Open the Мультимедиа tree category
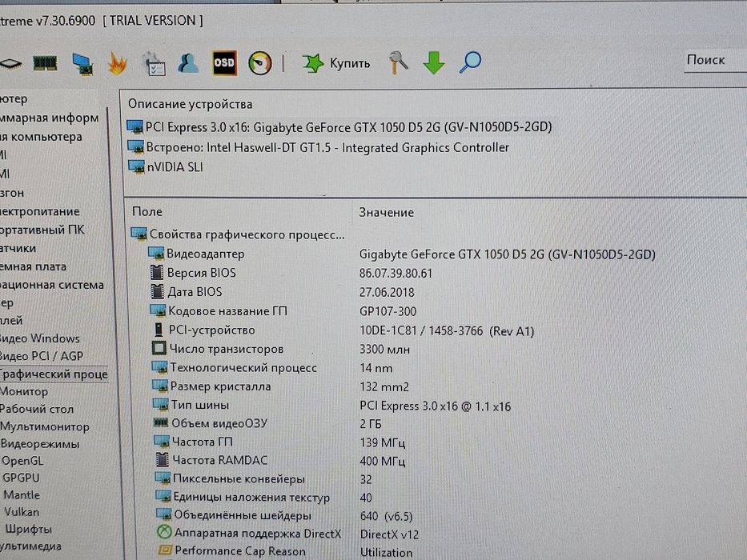The width and height of the screenshot is (747, 560). (x=31, y=546)
